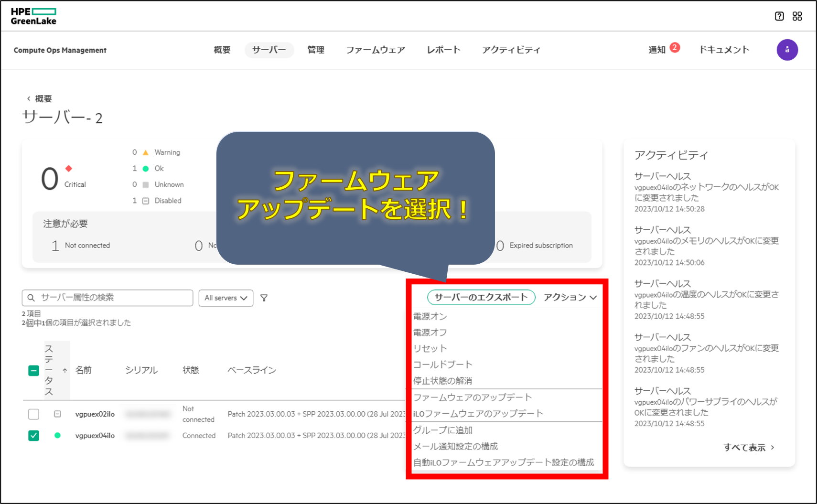Open the All servers dropdown

point(226,298)
